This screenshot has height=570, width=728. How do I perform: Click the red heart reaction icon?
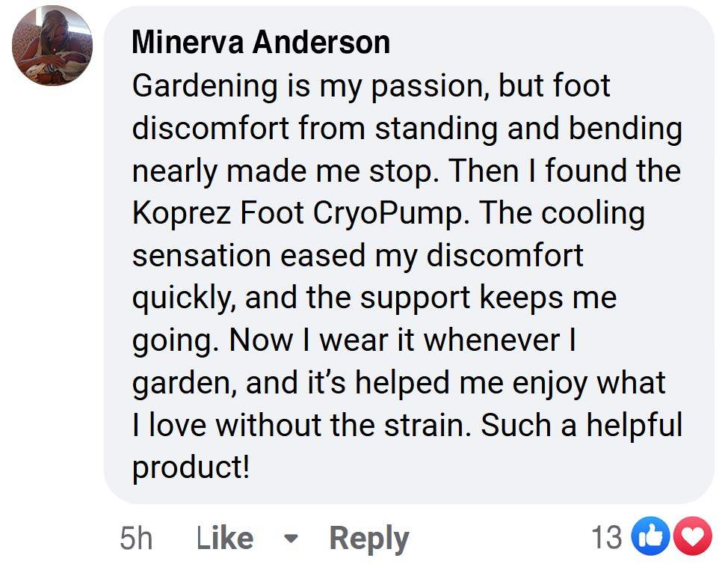[x=693, y=536]
